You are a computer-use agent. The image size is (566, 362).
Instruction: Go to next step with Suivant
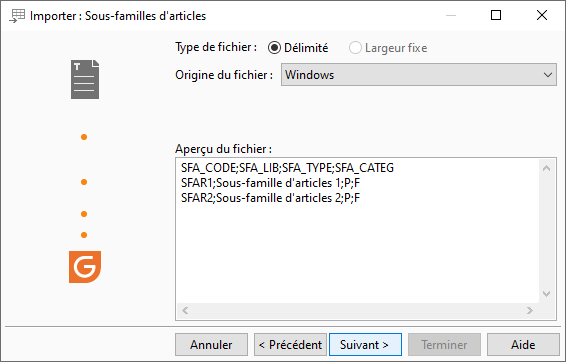tap(365, 345)
